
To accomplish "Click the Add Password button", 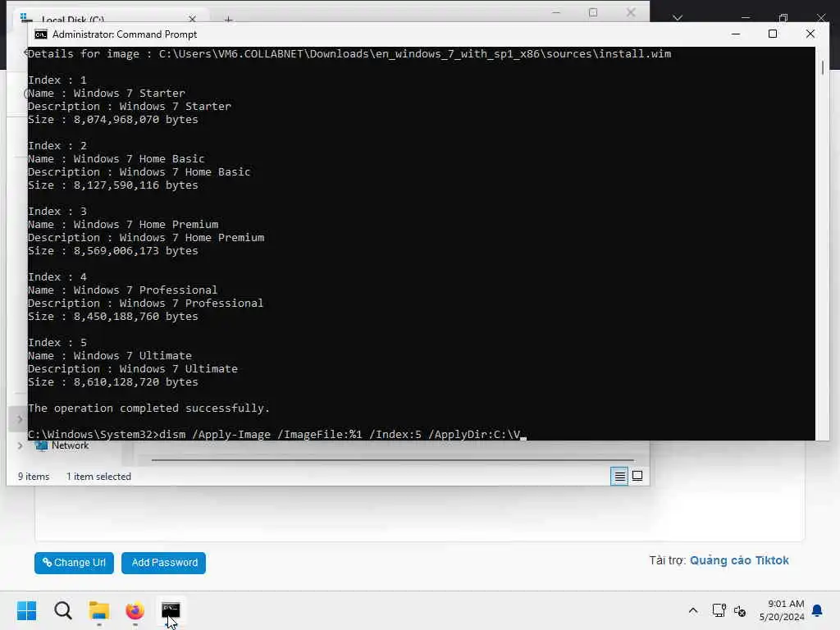I will click(x=163, y=563).
